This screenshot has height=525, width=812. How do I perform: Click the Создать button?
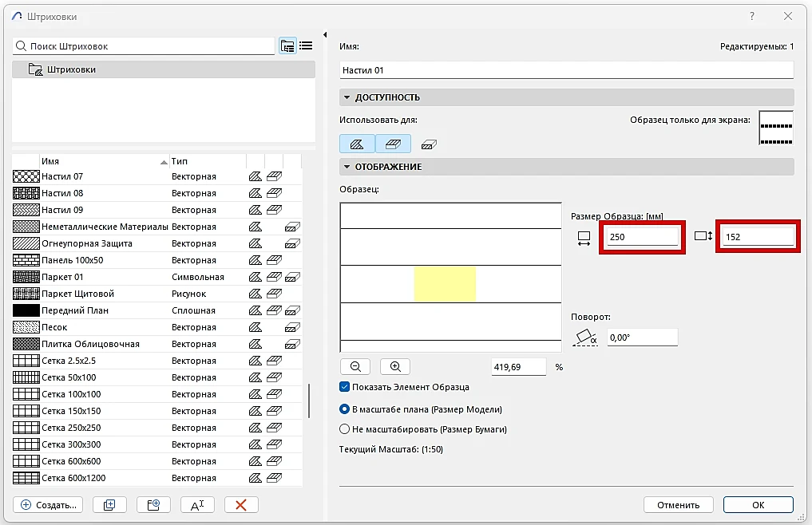[x=48, y=505]
